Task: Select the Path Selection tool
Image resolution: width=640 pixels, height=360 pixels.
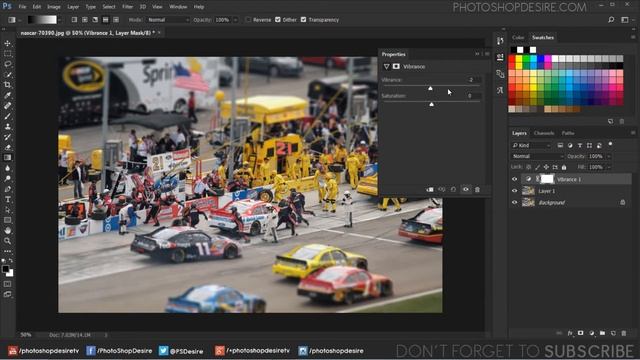Action: 7,210
